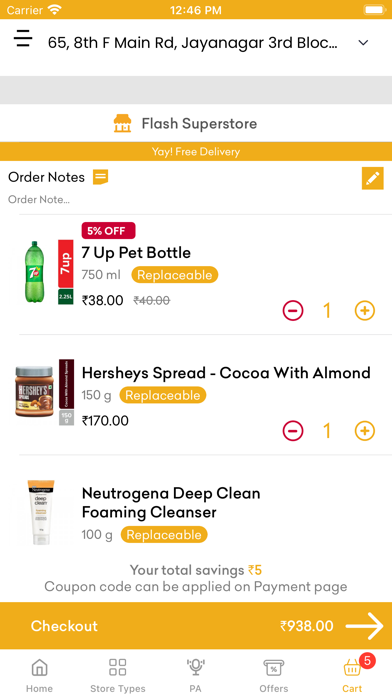
Task: Open the hamburger menu icon
Action: click(23, 40)
